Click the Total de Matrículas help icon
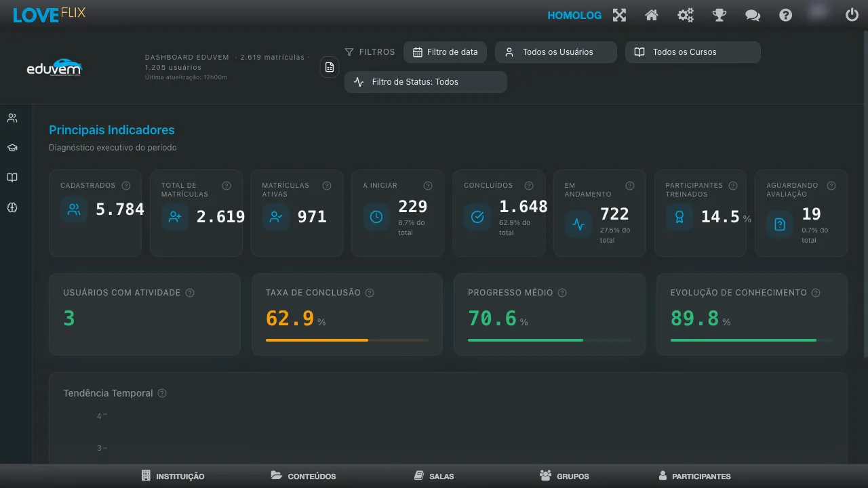The image size is (868, 488). [226, 186]
